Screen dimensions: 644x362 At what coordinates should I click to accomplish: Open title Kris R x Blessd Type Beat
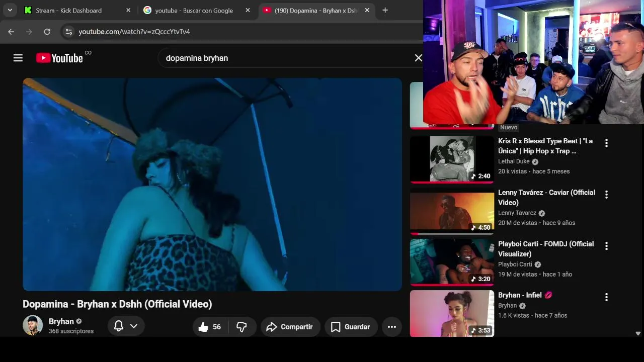[x=545, y=146]
